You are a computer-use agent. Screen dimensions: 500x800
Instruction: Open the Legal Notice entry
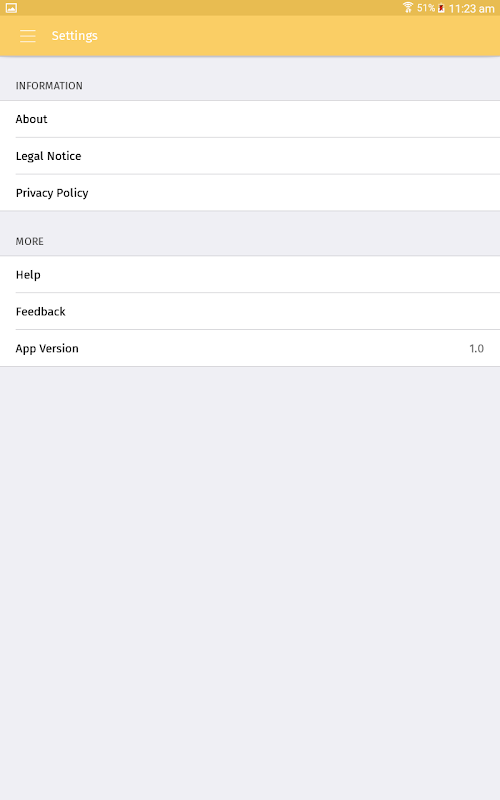[x=250, y=156]
